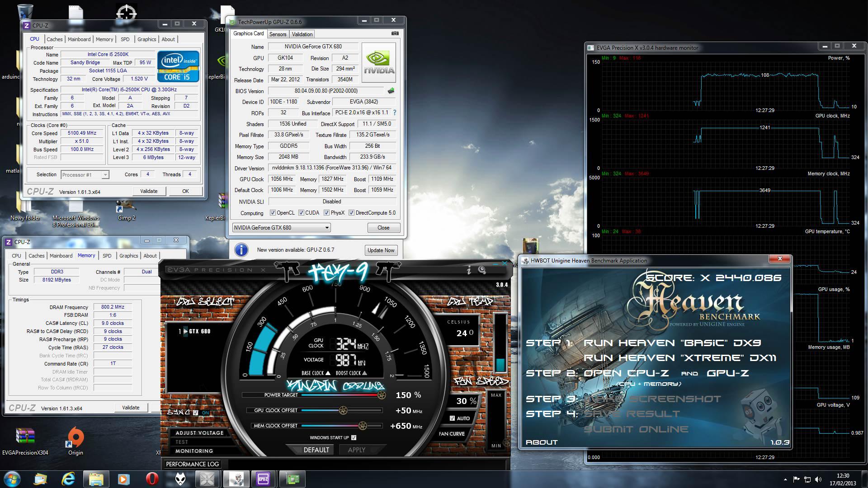Open the EVGAPrecisionX304 archive icon

25,441
